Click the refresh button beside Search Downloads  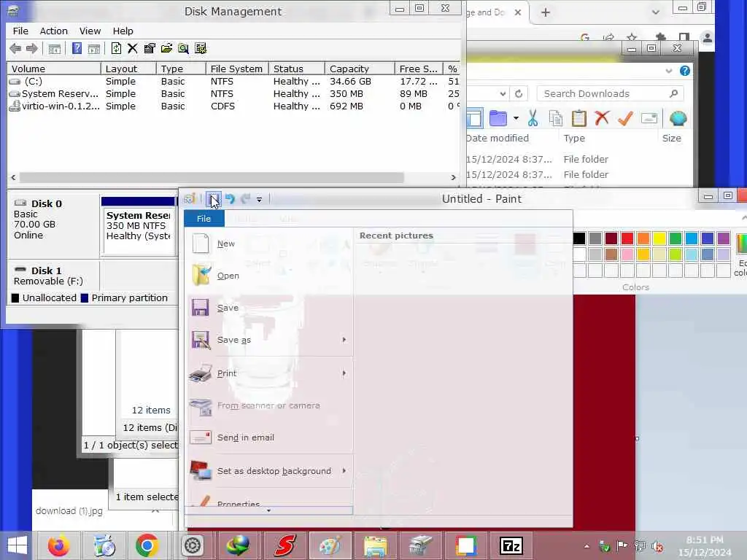[519, 94]
